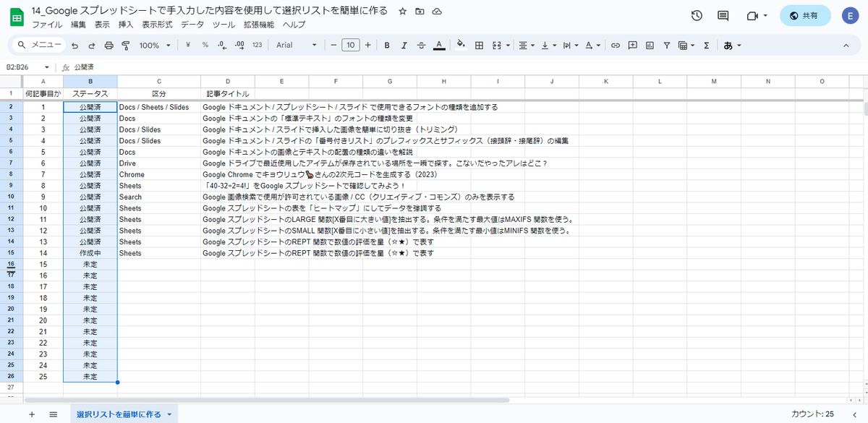Toggle italic formatting

coord(404,45)
